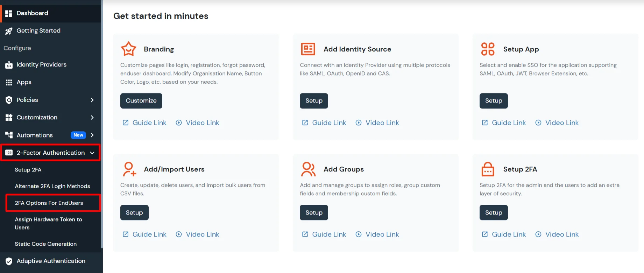This screenshot has height=273, width=644.
Task: Expand the Automations submenu
Action: click(92, 135)
